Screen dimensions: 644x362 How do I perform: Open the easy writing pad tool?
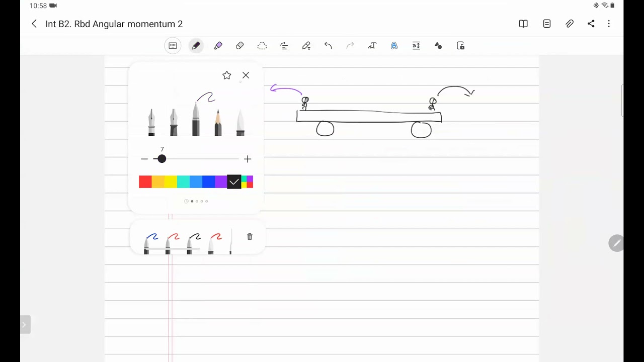416,46
